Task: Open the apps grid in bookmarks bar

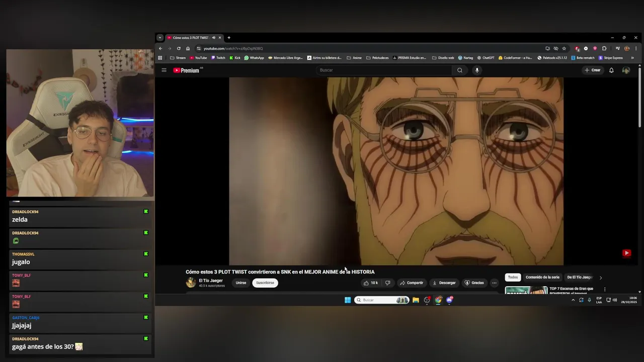Action: click(160, 58)
